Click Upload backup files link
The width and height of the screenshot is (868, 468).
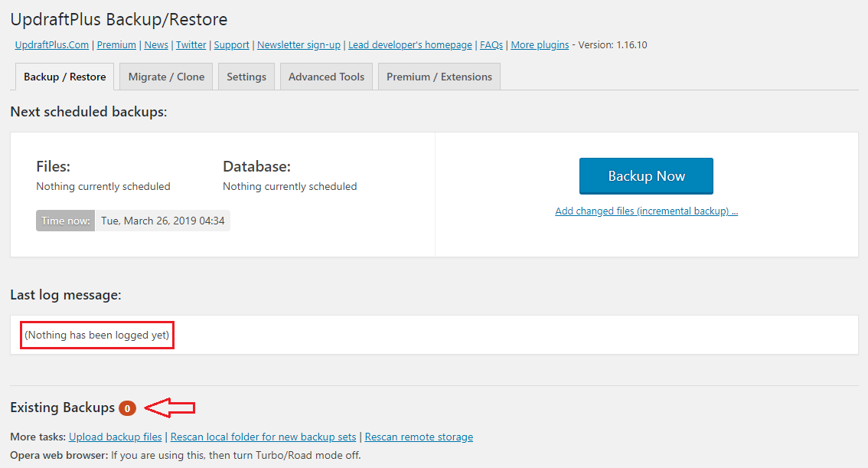(115, 437)
